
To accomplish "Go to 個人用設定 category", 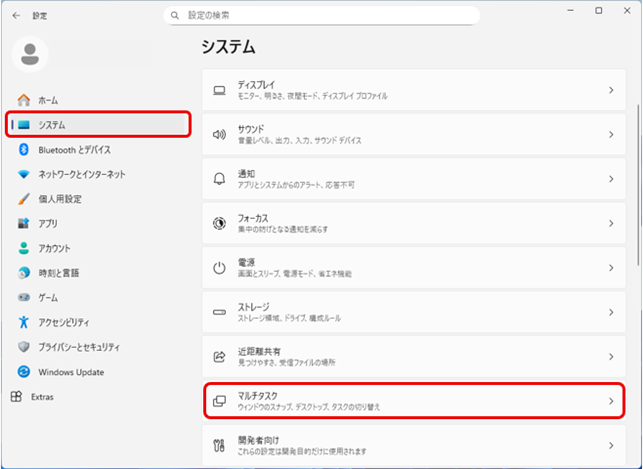I will tap(98, 199).
